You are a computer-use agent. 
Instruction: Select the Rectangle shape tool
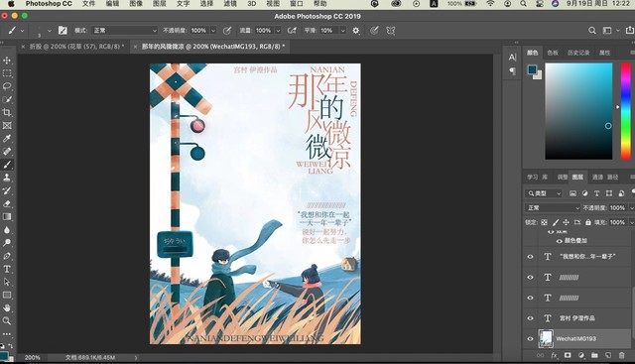pyautogui.click(x=7, y=295)
